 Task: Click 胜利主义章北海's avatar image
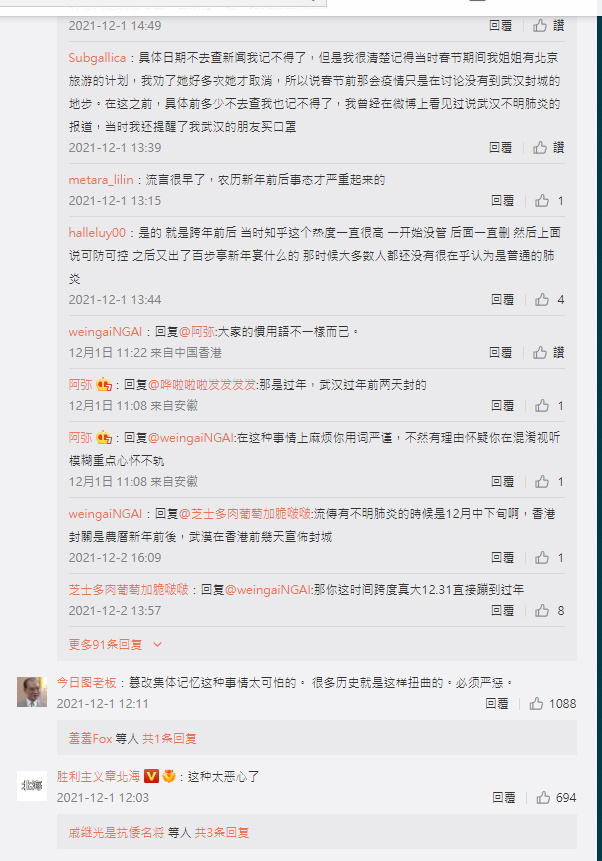[32, 786]
